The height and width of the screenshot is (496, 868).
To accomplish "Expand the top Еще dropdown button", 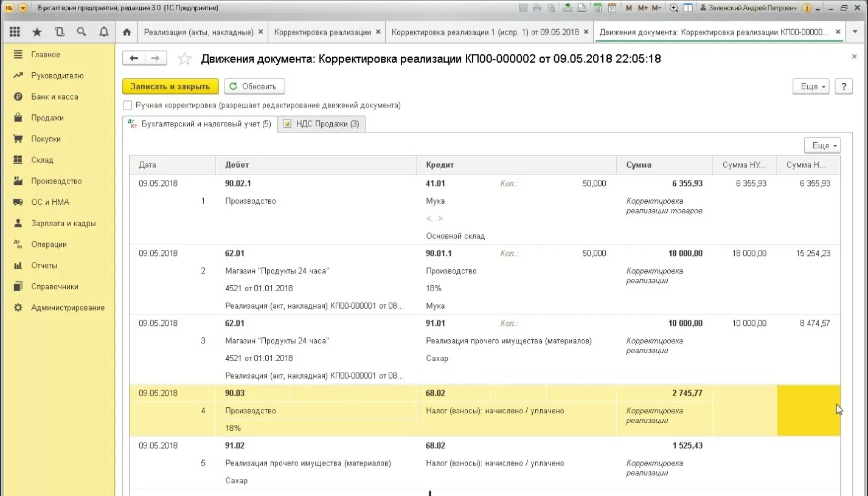I will (811, 87).
